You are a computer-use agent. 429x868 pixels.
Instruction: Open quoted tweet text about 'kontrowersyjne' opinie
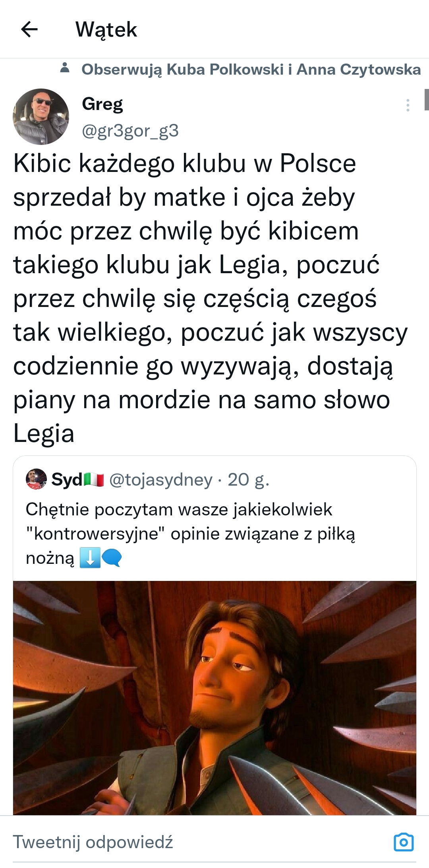[190, 533]
